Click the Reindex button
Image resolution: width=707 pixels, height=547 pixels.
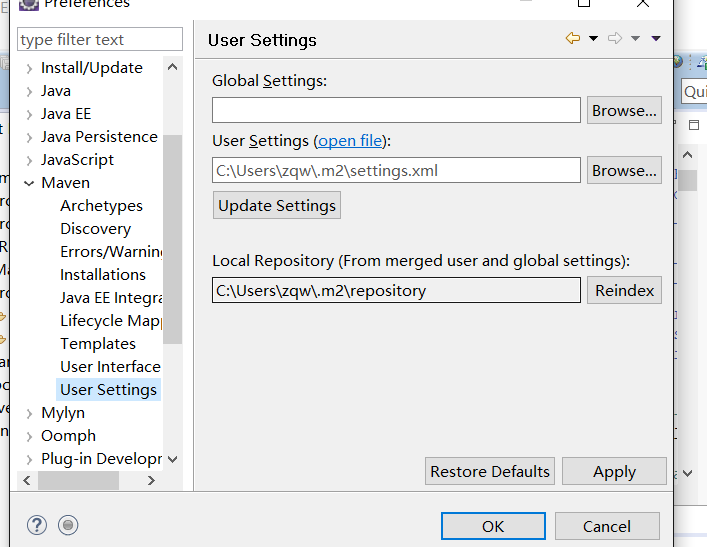[x=624, y=291]
